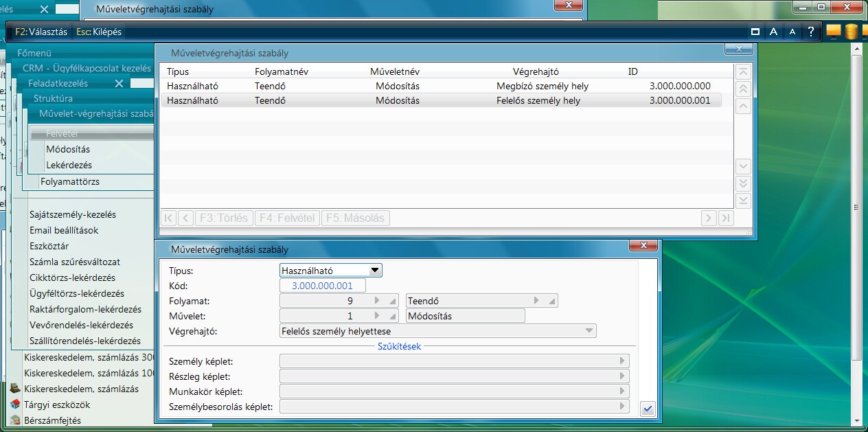The height and width of the screenshot is (432, 868).
Task: Click the F3: Törlés button
Action: point(224,218)
